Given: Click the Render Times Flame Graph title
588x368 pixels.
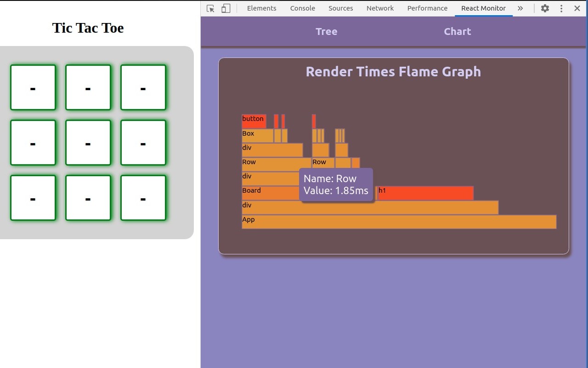Looking at the screenshot, I should 393,72.
